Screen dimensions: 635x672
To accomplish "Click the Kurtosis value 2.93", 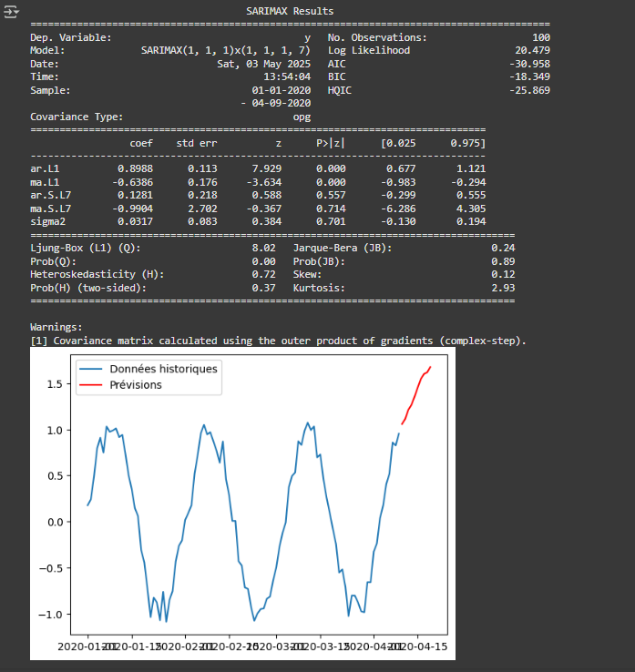I will click(503, 289).
